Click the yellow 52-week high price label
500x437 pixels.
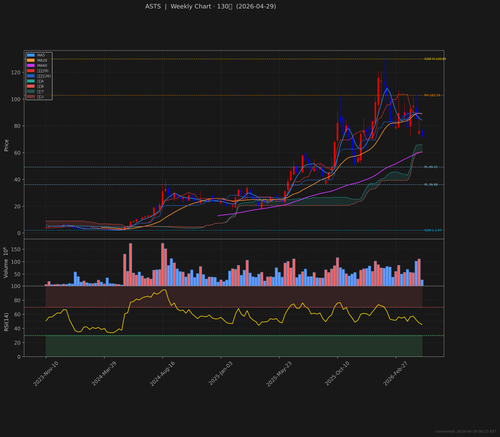click(x=435, y=59)
